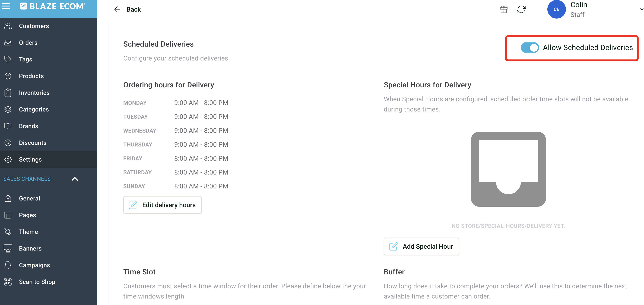
Task: Click the Brands book icon
Action: pos(8,126)
